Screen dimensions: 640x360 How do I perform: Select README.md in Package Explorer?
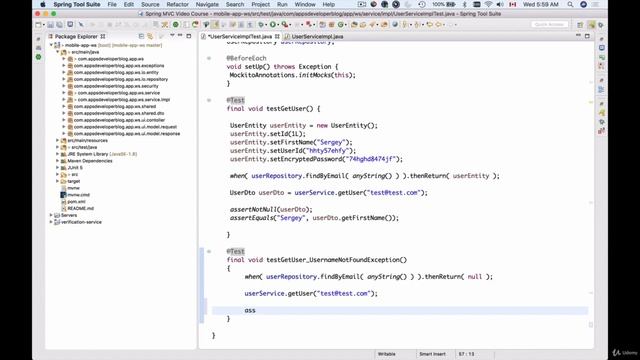[80, 208]
